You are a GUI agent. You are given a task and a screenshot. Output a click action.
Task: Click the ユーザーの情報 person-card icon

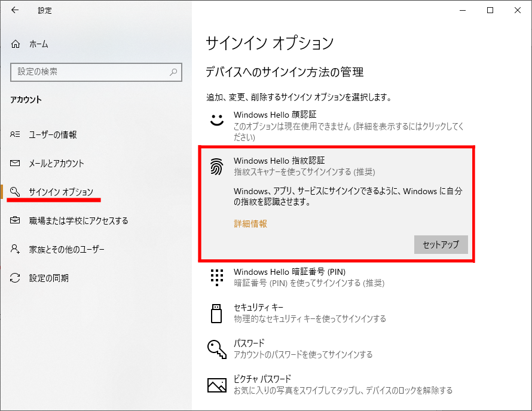pyautogui.click(x=15, y=134)
